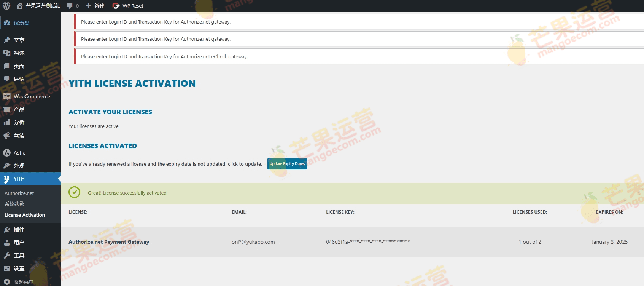Open the 媒体 media menu
Viewport: 644px width, 286px height.
coord(30,53)
